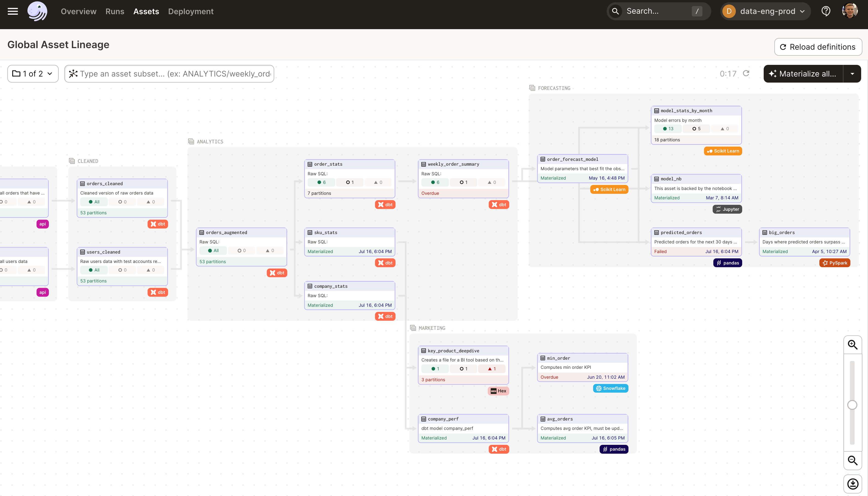Click the failed partition count on key_product_deepdive

pyautogui.click(x=491, y=369)
